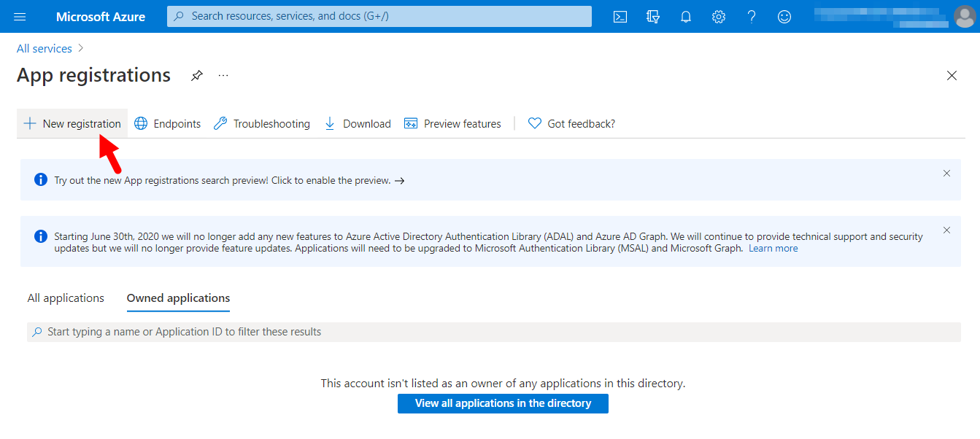
Task: Open Endpoints
Action: 168,123
